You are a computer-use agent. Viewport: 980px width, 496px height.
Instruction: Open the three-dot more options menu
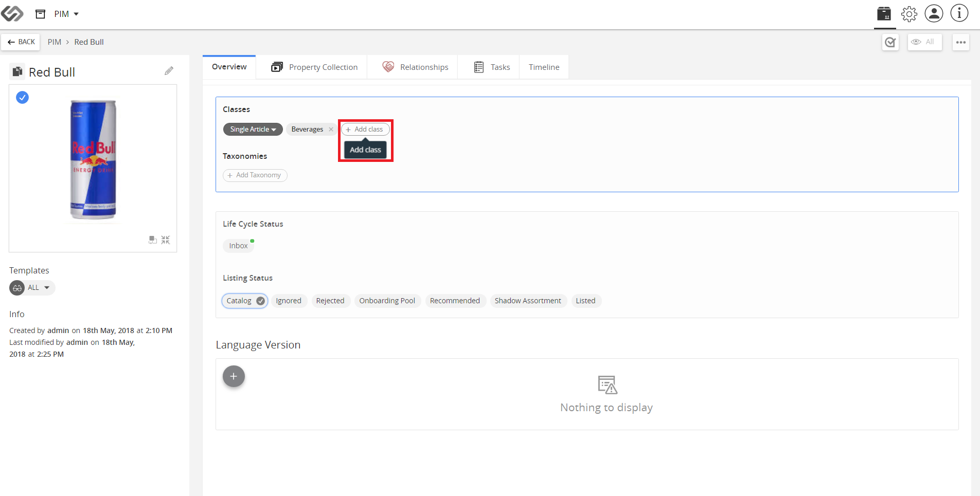(961, 42)
